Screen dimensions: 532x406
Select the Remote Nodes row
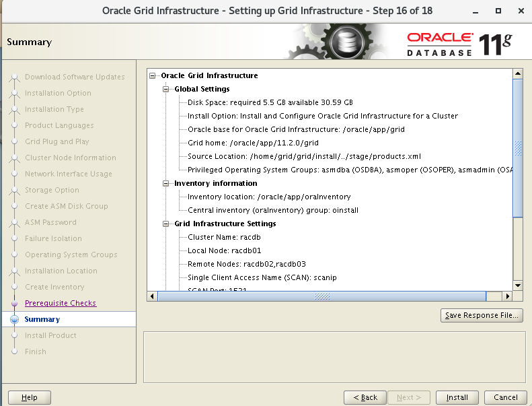point(247,264)
